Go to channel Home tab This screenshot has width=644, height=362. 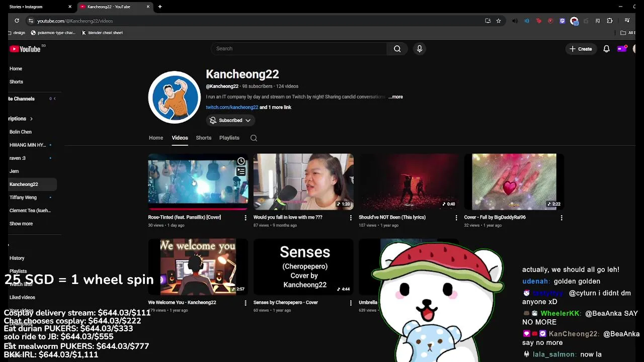click(156, 138)
